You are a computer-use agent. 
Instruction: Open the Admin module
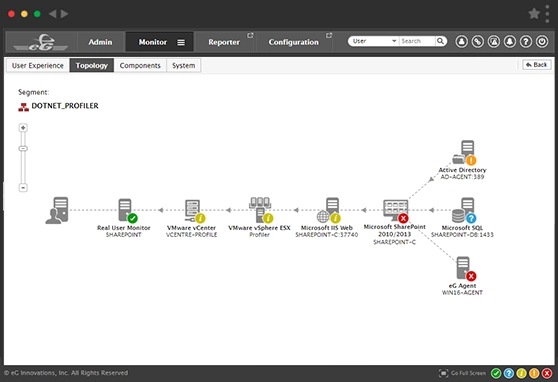point(100,42)
